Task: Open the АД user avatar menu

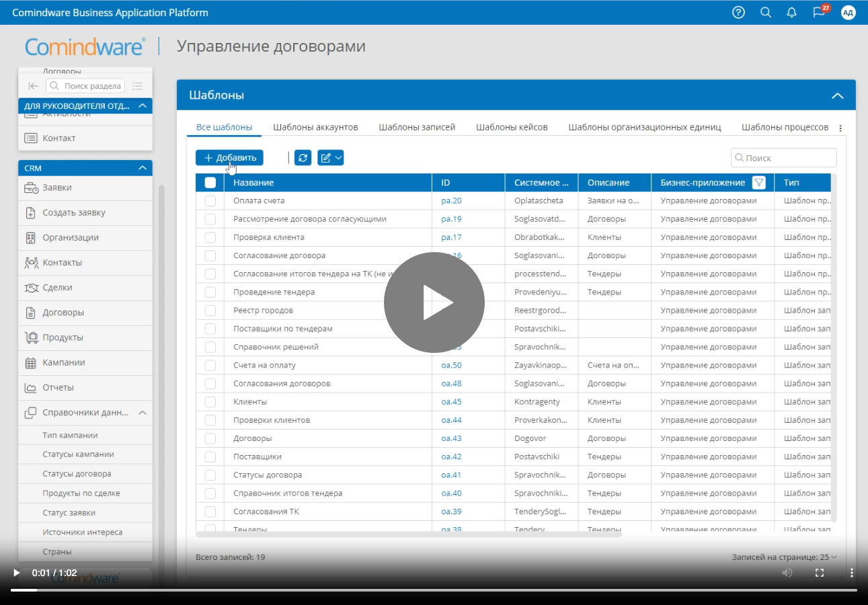Action: tap(849, 12)
